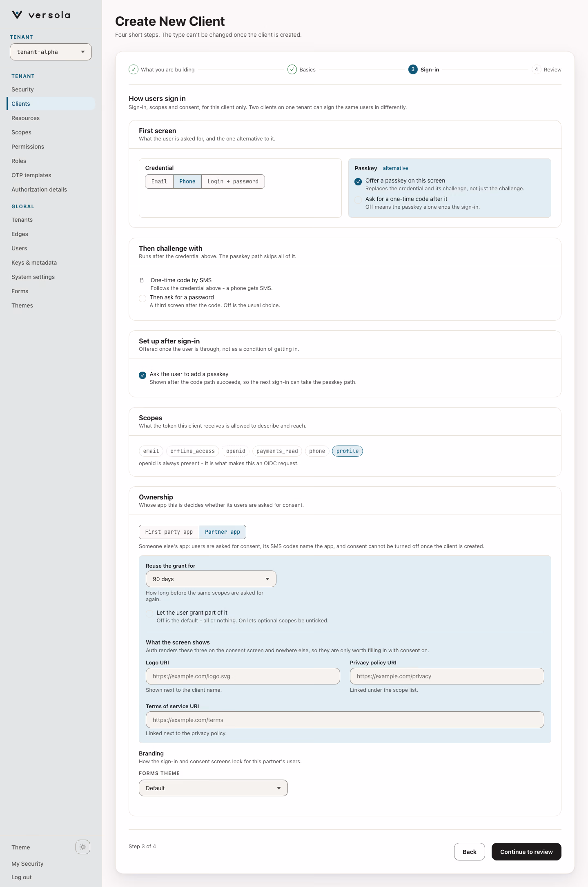Click the step 3 Sign-in circle
Screen dimensions: 588x887
point(413,69)
